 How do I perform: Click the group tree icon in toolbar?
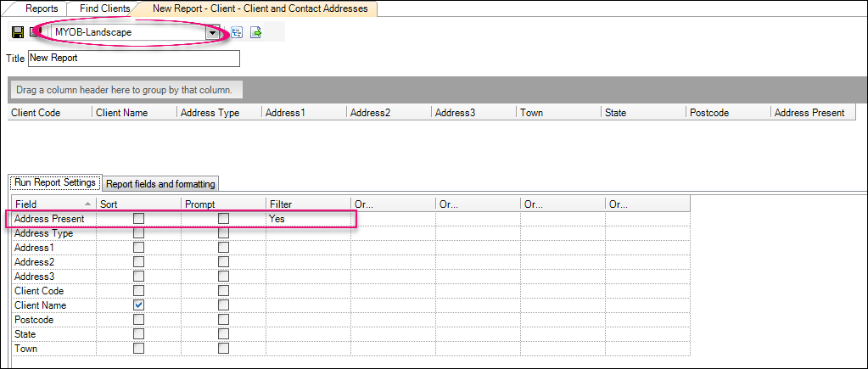click(237, 32)
